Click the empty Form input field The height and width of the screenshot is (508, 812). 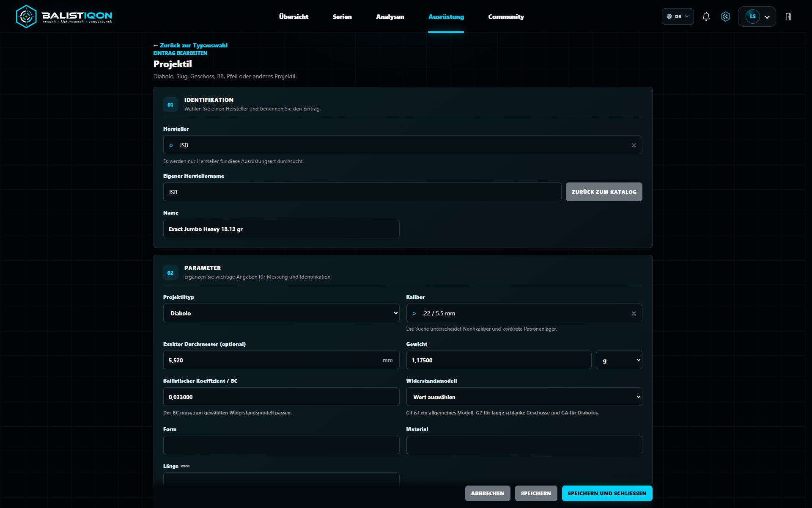pos(281,445)
